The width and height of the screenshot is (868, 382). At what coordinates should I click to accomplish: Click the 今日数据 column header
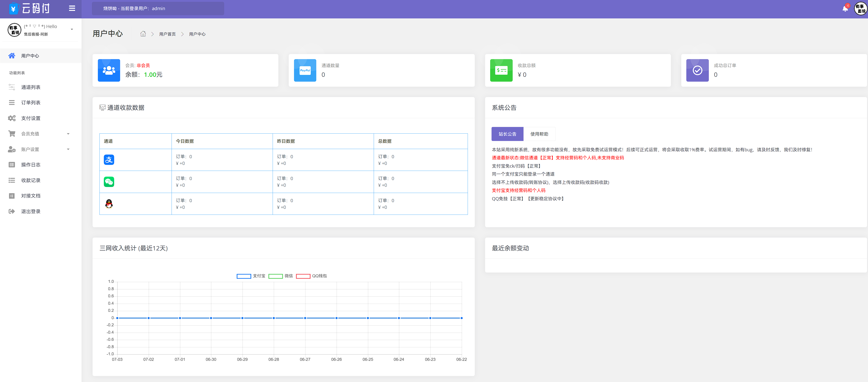coord(185,141)
